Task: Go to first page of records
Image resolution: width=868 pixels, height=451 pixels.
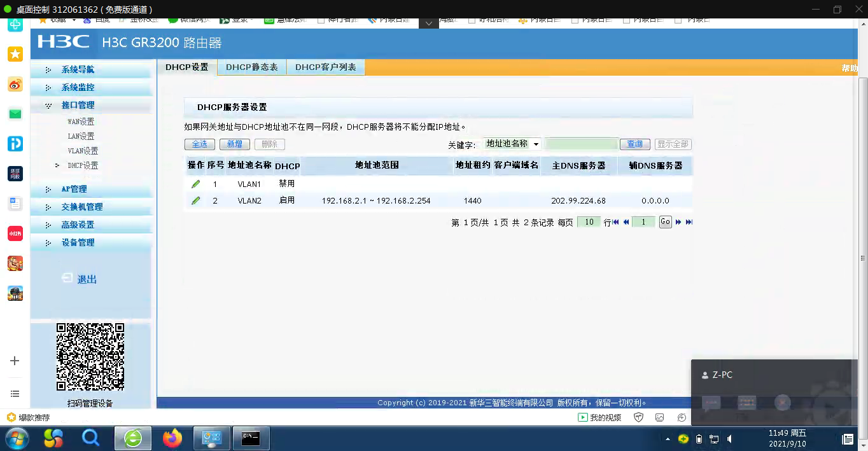Action: coord(615,222)
